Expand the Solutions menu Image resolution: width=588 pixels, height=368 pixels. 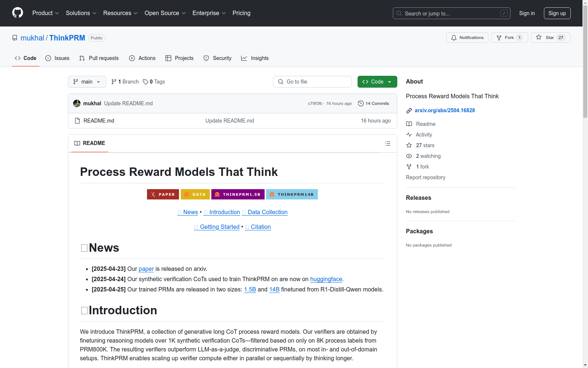tap(81, 13)
